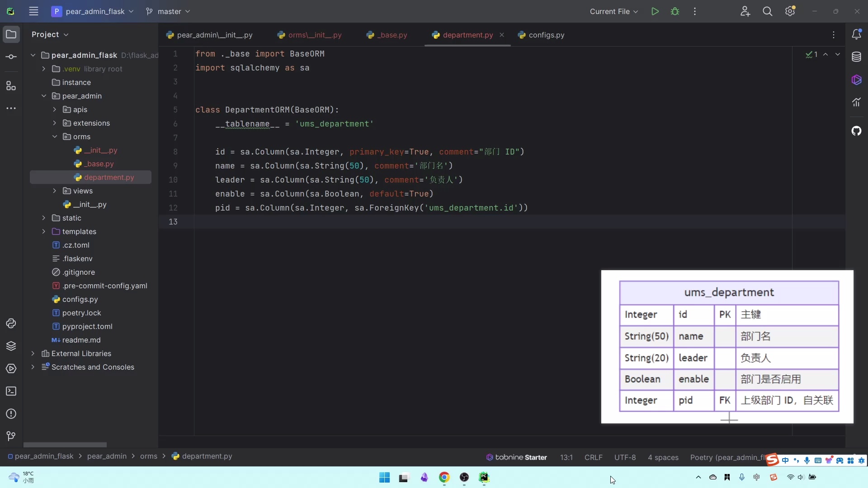868x488 pixels.
Task: Open the Database tool window
Action: (856, 57)
